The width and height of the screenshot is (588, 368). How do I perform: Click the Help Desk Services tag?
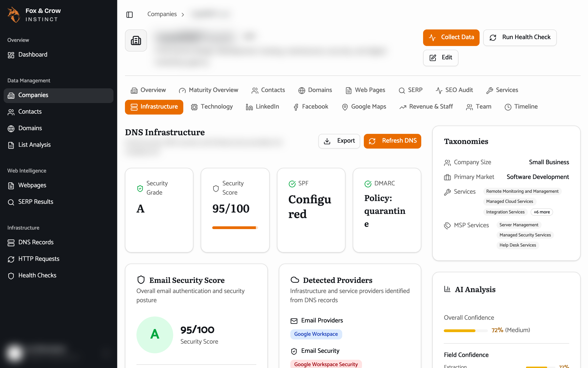coord(518,245)
